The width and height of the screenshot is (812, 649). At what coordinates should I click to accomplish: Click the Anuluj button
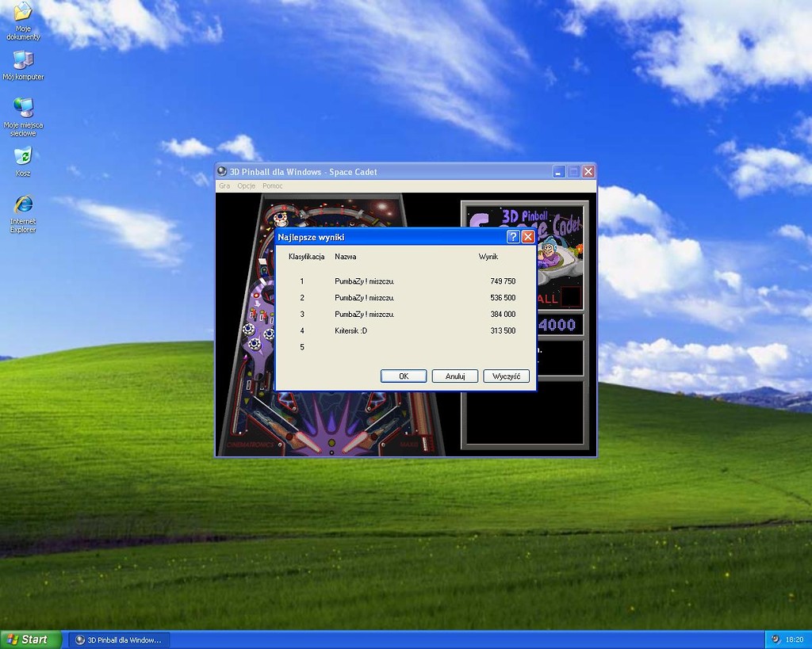click(454, 376)
